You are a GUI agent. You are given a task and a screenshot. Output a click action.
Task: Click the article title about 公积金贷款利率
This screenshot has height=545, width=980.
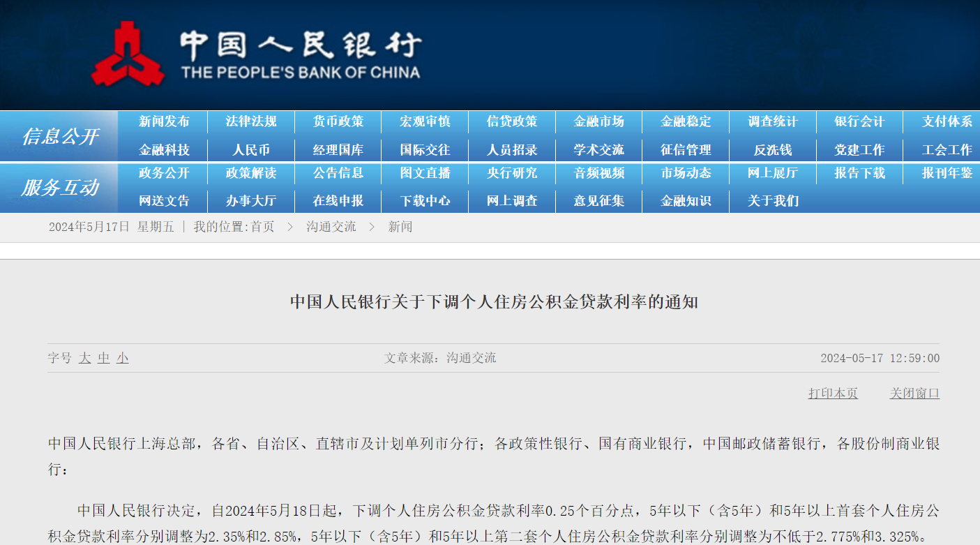click(x=494, y=302)
